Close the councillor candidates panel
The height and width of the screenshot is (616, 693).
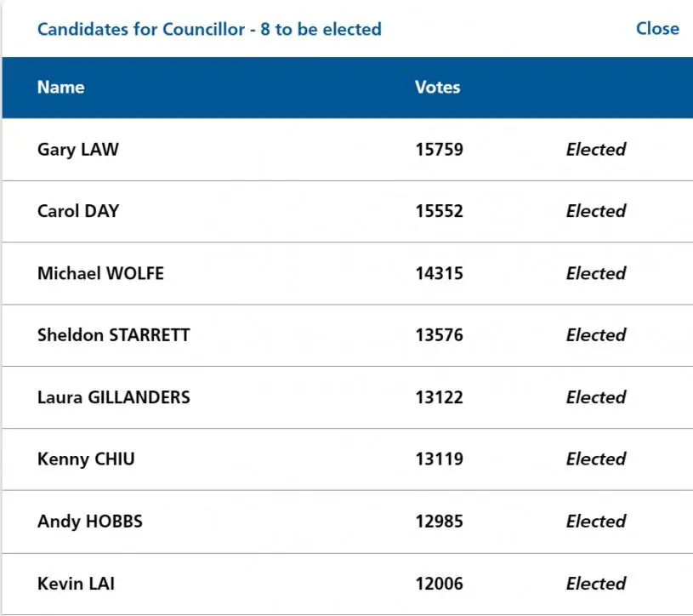point(657,28)
